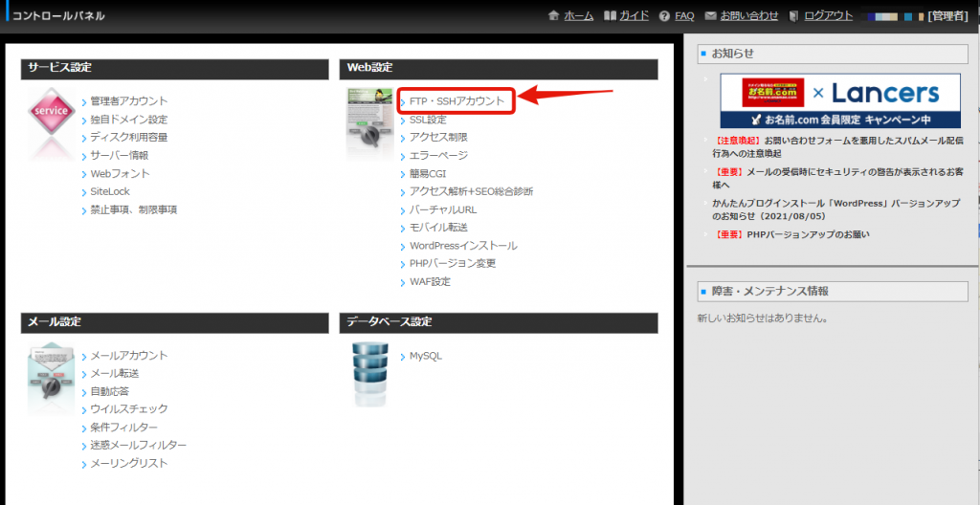Click the home icon in top bar
The width and height of the screenshot is (980, 505).
553,16
